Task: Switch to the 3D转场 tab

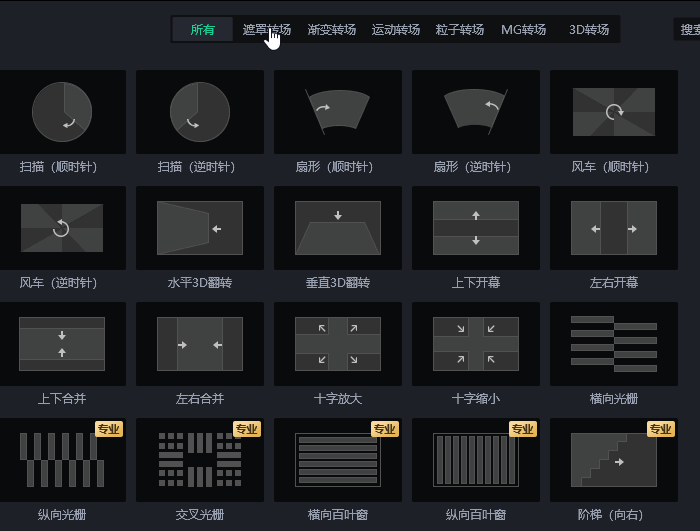Action: click(x=589, y=30)
